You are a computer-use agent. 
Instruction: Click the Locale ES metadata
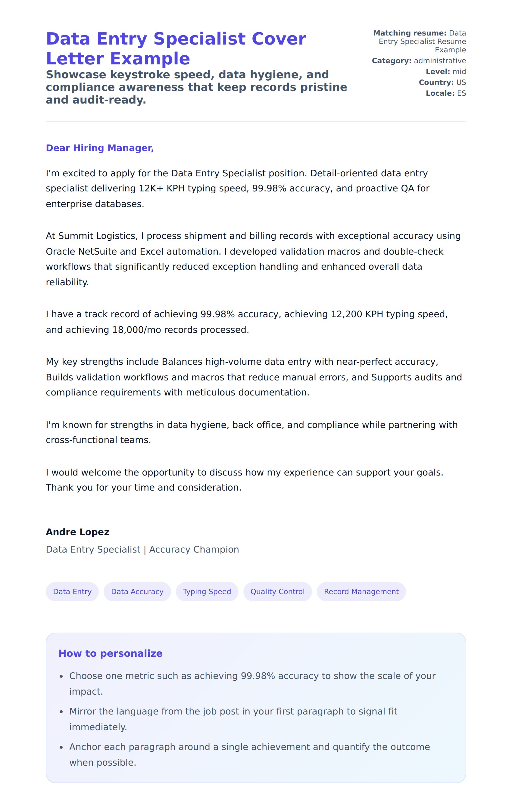[445, 93]
